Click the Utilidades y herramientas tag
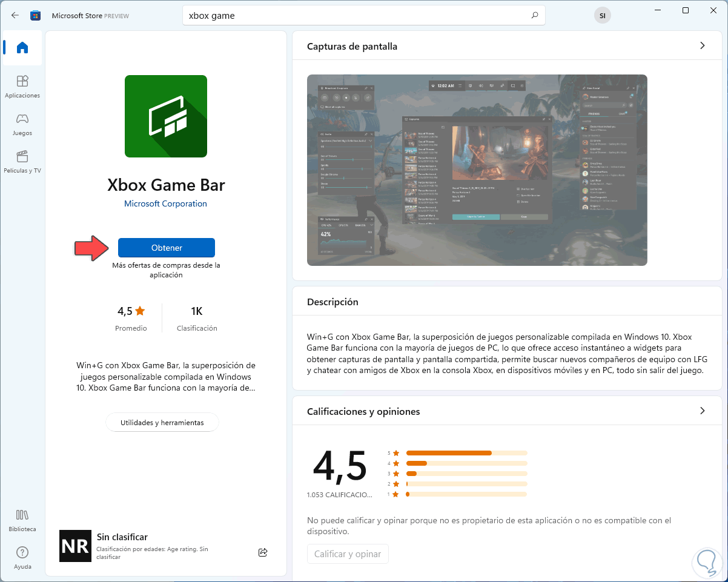The width and height of the screenshot is (728, 582). point(162,422)
